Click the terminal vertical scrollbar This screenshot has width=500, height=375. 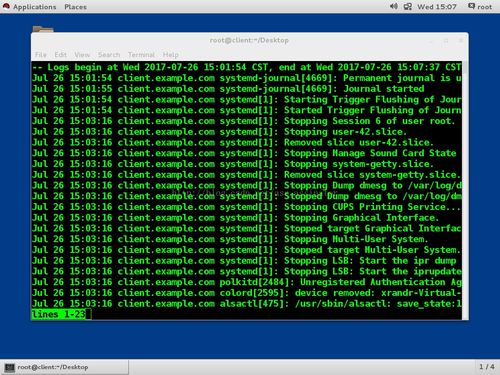tap(465, 190)
